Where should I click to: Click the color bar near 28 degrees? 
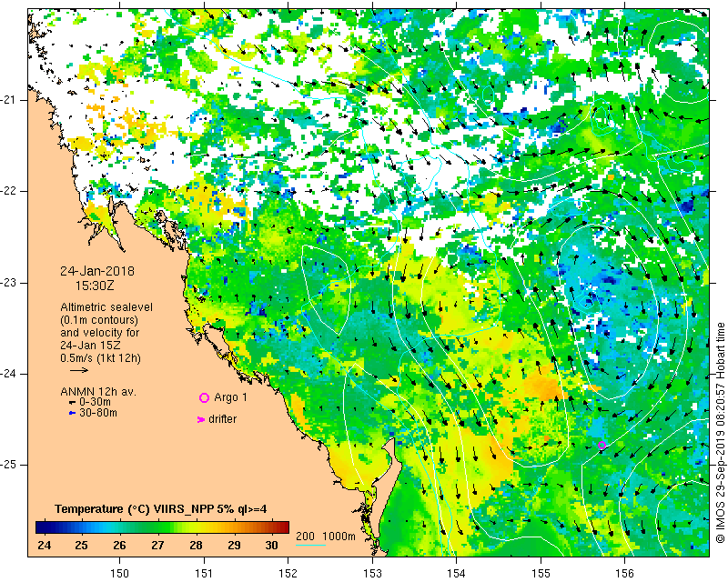coord(196,527)
